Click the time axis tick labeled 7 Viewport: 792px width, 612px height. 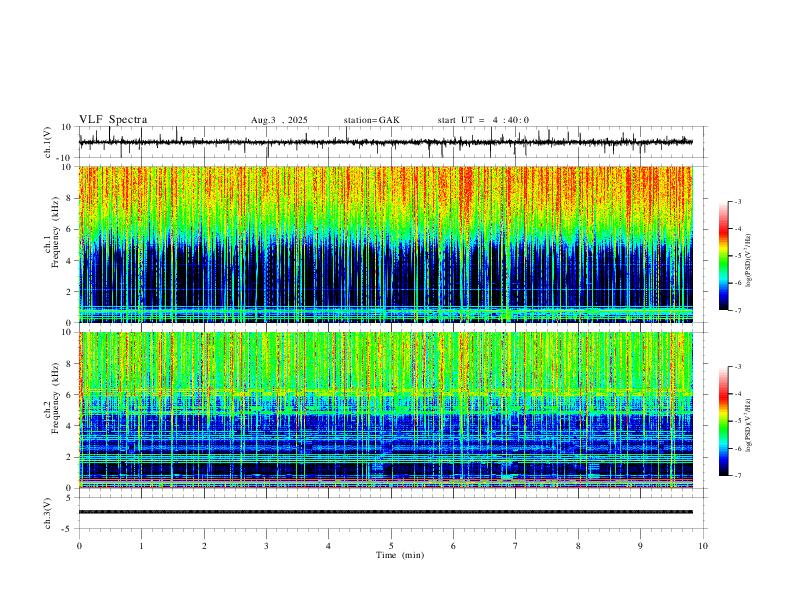click(516, 546)
